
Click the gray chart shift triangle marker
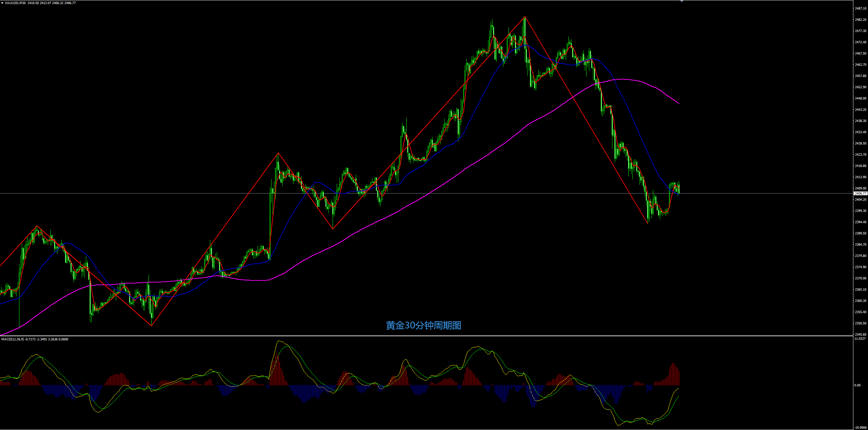pyautogui.click(x=681, y=1)
